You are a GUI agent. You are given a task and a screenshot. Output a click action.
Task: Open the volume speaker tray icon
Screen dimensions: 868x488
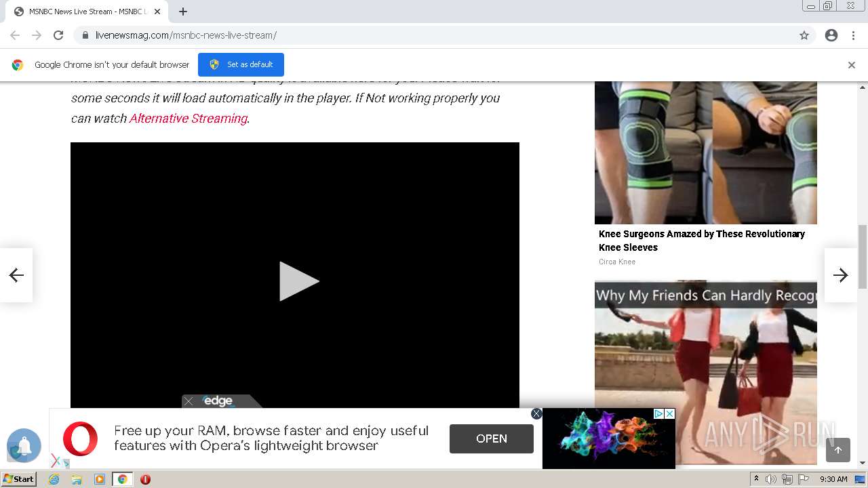(x=771, y=479)
